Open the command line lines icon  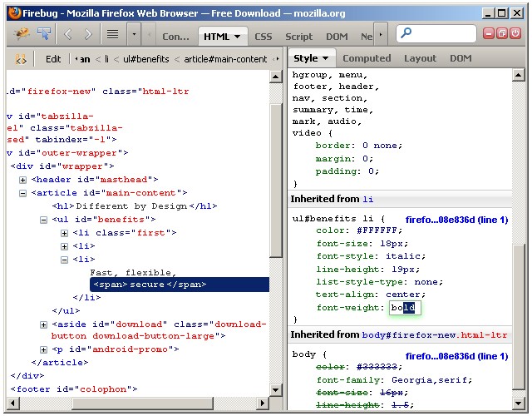[113, 34]
